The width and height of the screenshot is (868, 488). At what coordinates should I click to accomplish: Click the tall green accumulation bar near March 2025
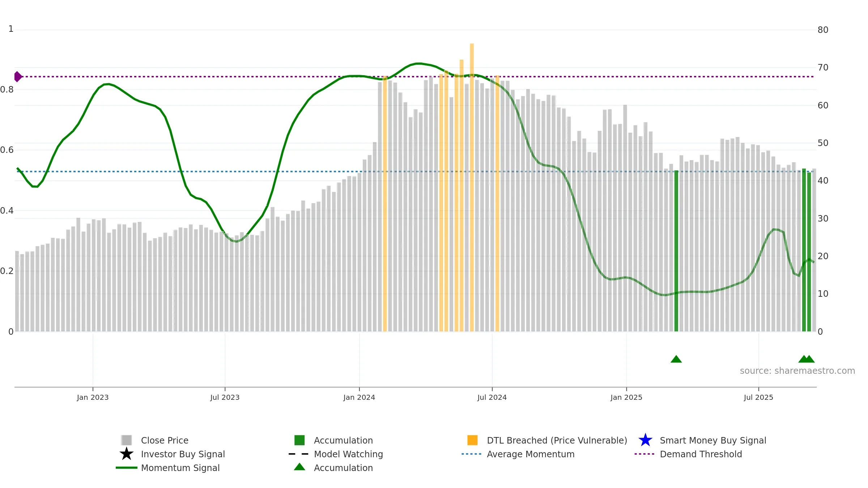[x=676, y=251]
